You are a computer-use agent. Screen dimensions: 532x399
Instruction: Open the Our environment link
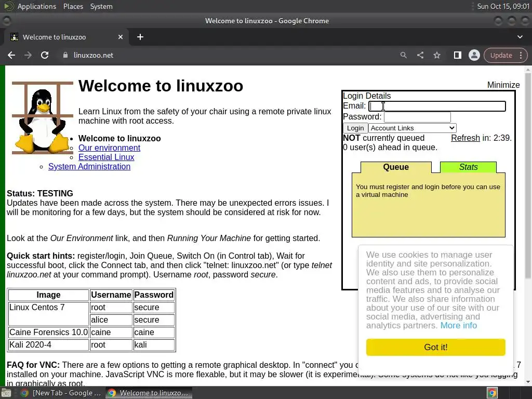coord(109,148)
